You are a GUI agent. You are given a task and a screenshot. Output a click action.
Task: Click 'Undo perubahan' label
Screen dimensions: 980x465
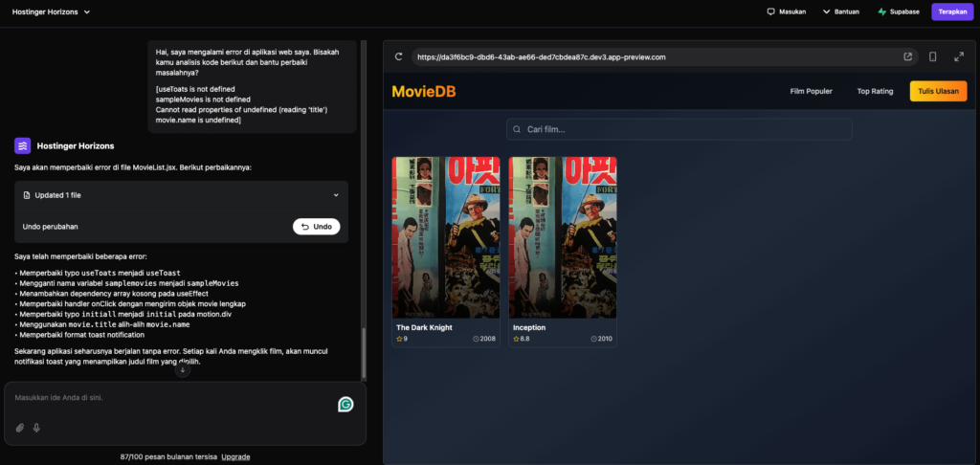[x=50, y=226]
